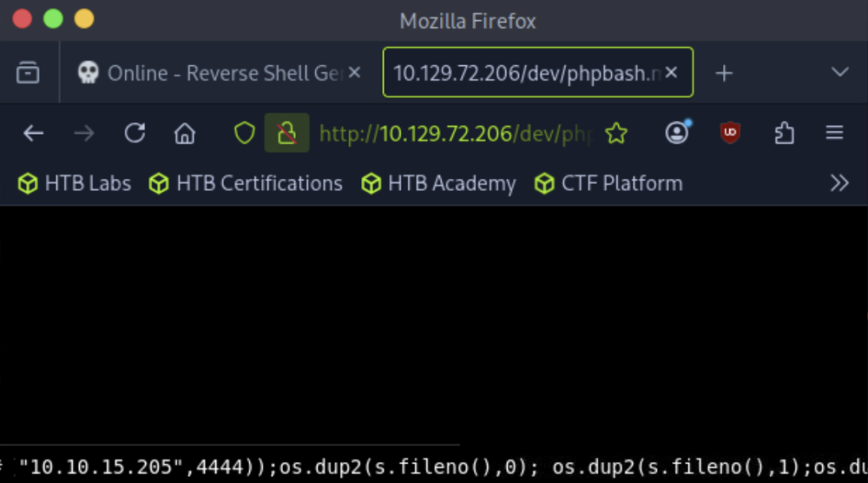Open Firefox View tab overview icon

click(28, 73)
